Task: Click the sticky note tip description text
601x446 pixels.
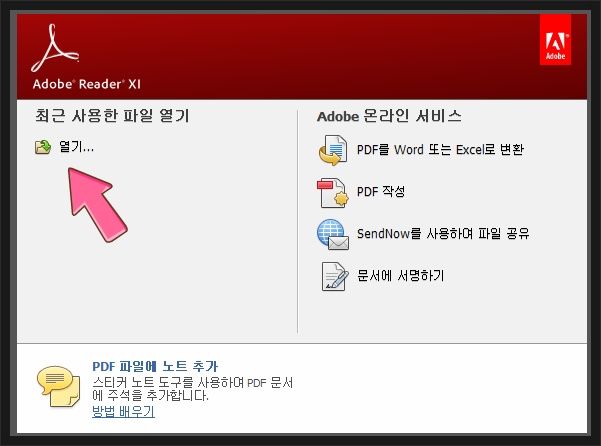Action: [x=192, y=389]
